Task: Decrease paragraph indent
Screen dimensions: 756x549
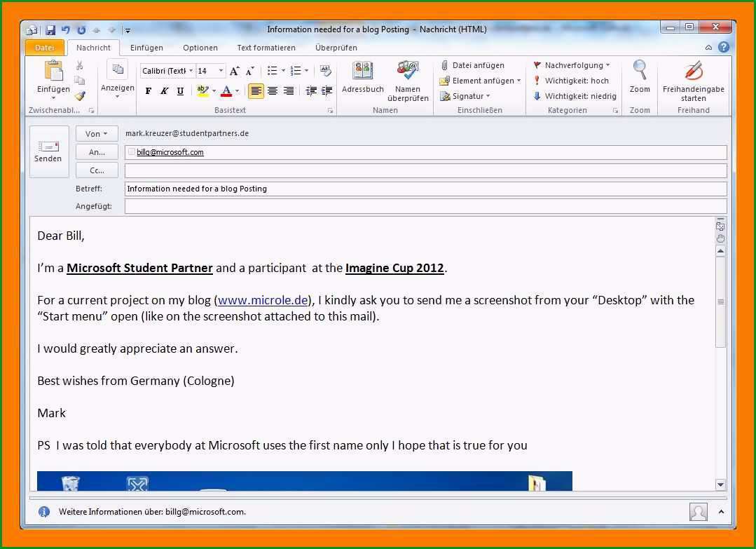Action: pyautogui.click(x=311, y=90)
